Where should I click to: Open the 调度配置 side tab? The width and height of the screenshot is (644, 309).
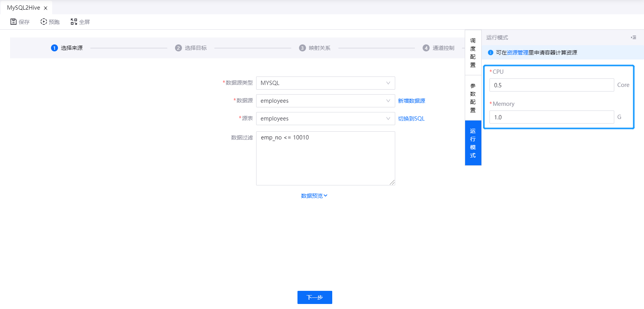click(x=473, y=53)
